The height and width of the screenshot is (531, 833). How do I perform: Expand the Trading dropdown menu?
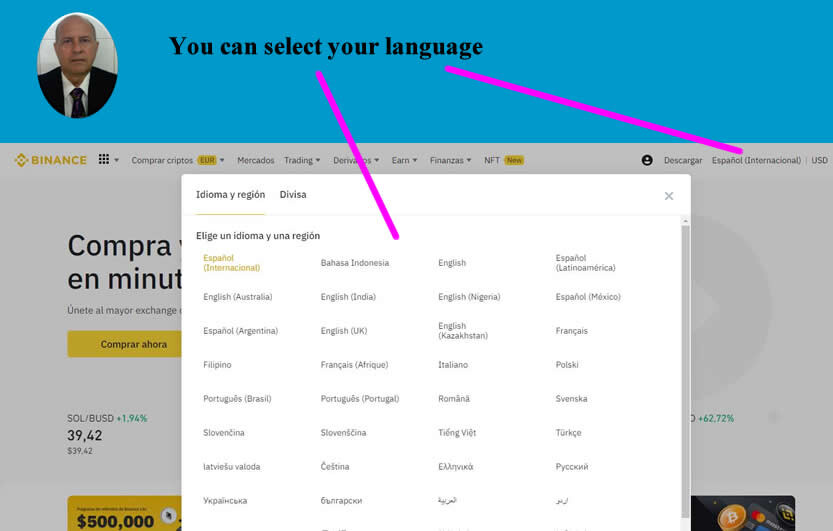coord(302,160)
